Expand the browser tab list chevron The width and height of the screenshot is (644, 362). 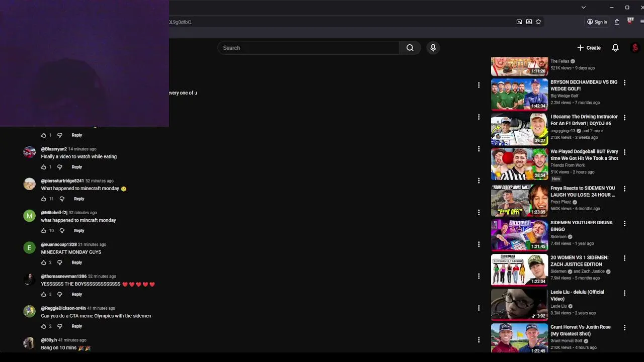(x=583, y=7)
